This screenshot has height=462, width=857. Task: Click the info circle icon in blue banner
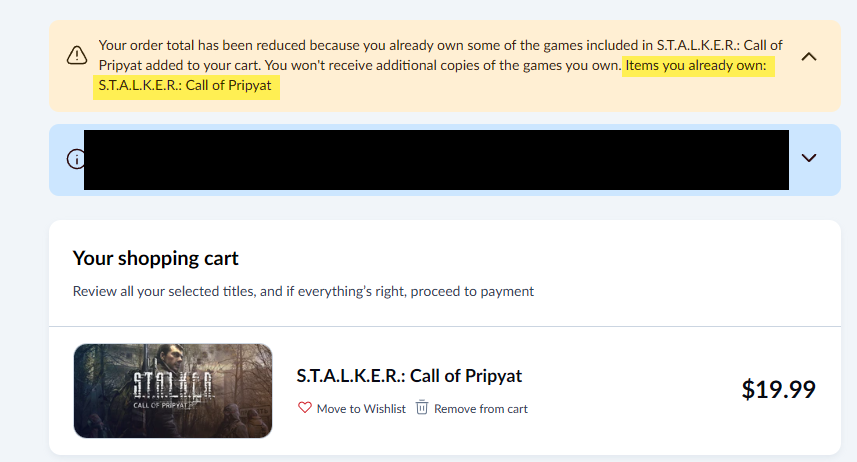pos(75,159)
